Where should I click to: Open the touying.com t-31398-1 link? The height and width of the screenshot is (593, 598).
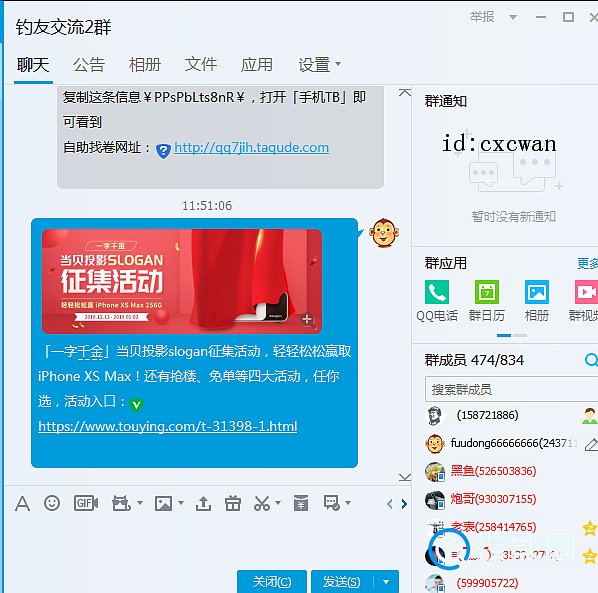click(x=168, y=426)
